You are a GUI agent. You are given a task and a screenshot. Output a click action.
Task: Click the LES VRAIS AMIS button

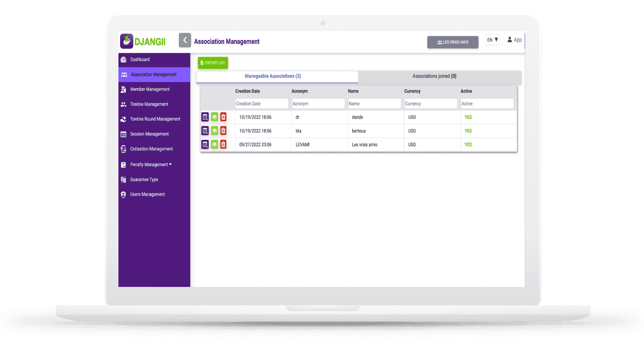[453, 42]
